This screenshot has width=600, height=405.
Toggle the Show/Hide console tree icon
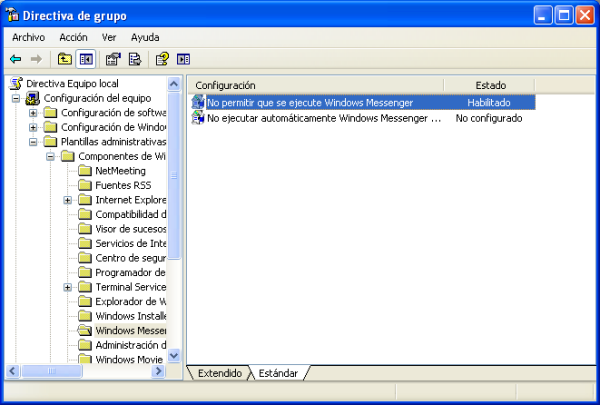[86, 59]
